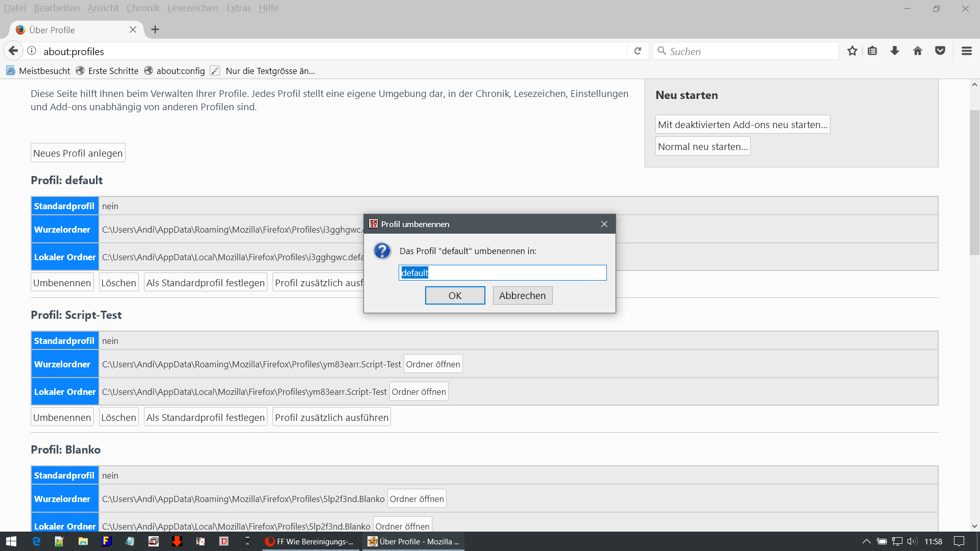Screen dimensions: 980x551
Task: Go to the home page icon
Action: [x=918, y=51]
